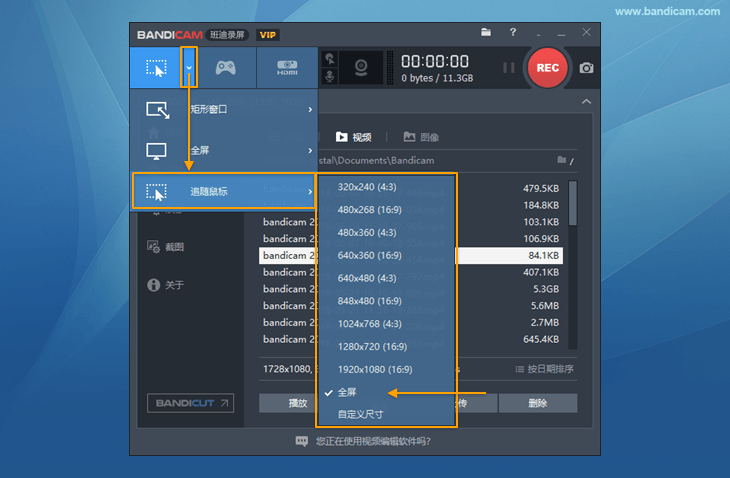
Task: Open the 关于 sidebar section
Action: click(x=166, y=284)
